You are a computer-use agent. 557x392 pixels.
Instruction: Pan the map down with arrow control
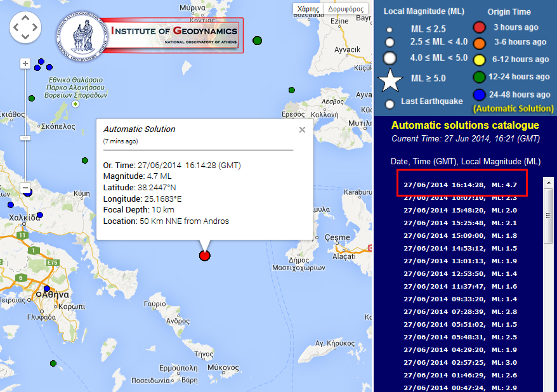click(x=25, y=36)
